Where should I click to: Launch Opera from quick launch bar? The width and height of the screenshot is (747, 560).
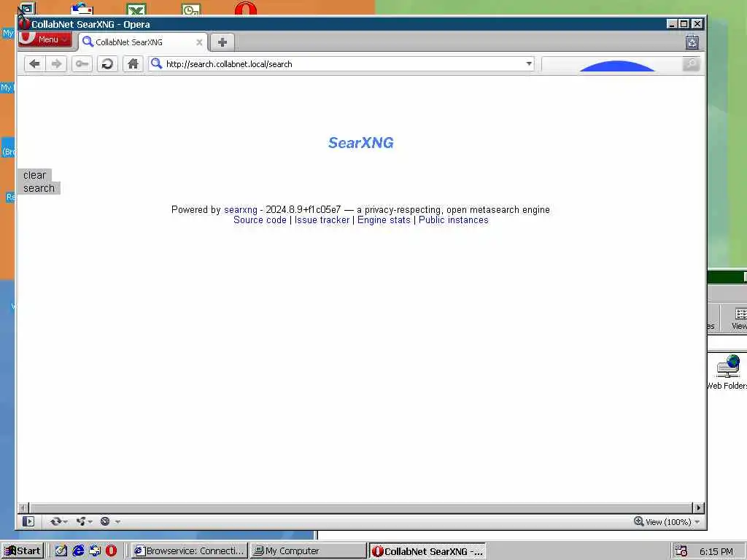point(111,551)
